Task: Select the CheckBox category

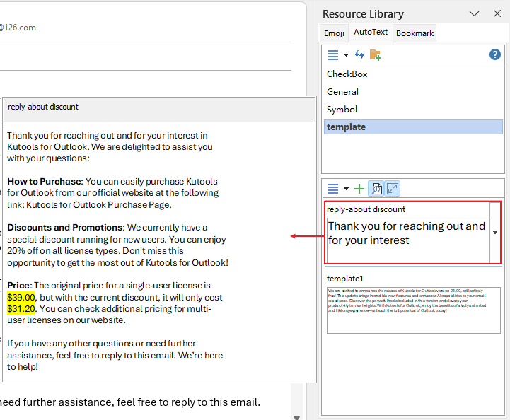Action: (413, 74)
